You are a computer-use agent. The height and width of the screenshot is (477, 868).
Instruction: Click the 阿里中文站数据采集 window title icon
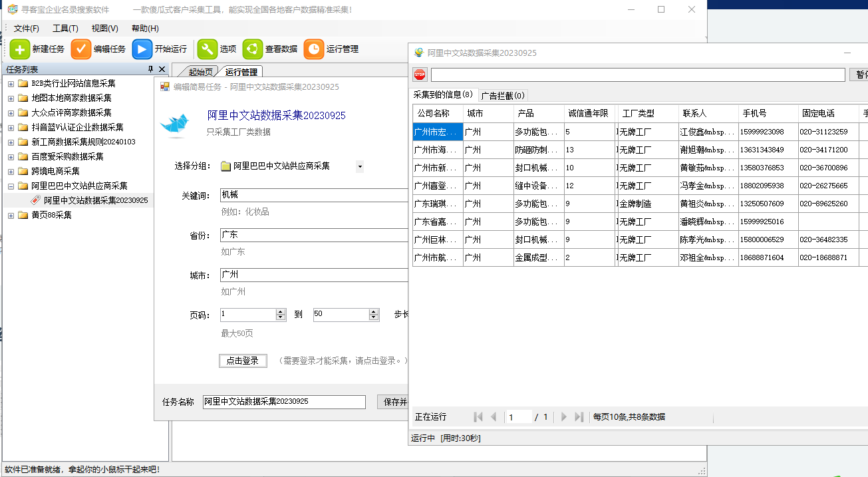419,53
